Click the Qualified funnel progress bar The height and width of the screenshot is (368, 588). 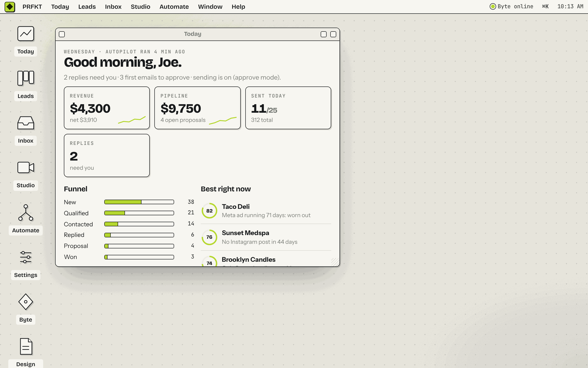click(139, 213)
